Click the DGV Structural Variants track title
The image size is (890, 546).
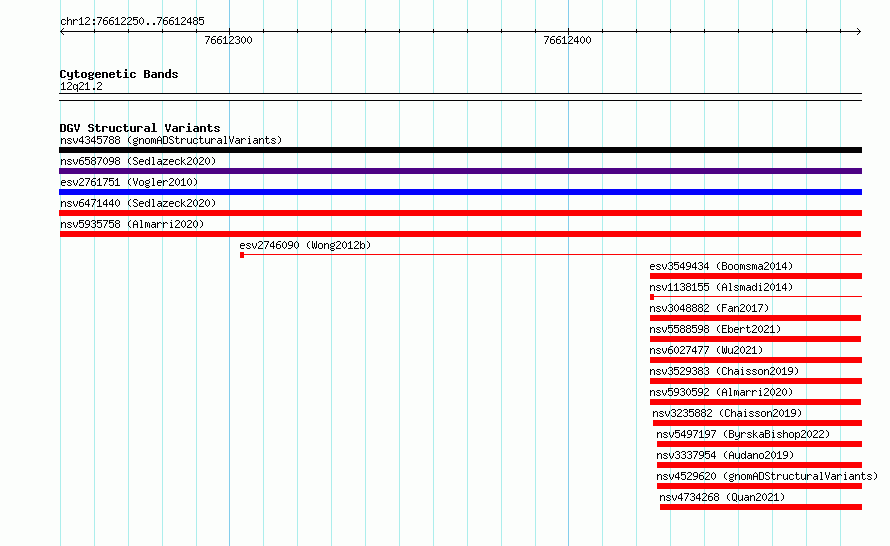click(x=140, y=128)
